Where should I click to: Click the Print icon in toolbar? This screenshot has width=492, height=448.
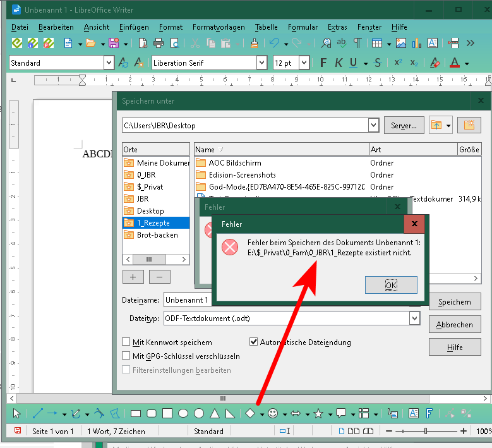(159, 43)
